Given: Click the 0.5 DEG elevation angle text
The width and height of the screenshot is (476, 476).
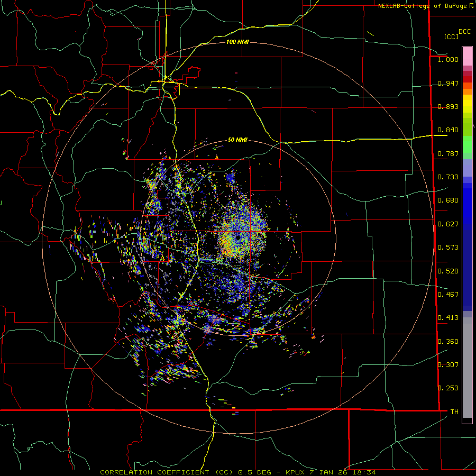Looking at the screenshot, I should click(x=256, y=472).
